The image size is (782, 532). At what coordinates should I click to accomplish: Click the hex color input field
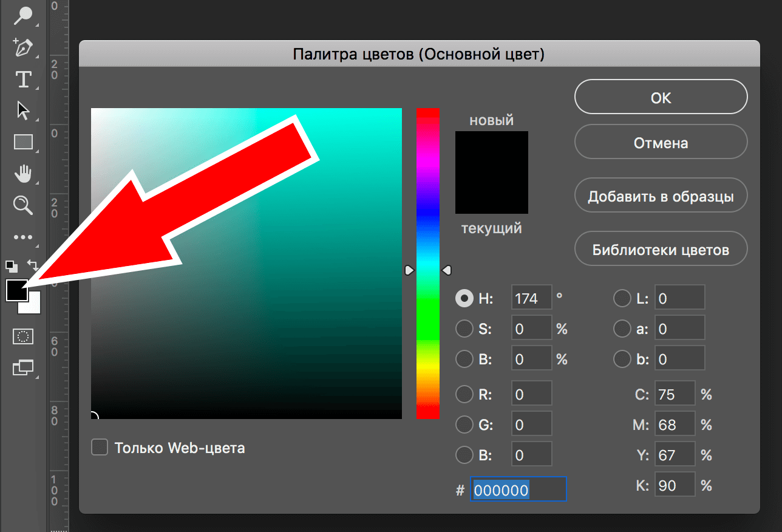518,489
